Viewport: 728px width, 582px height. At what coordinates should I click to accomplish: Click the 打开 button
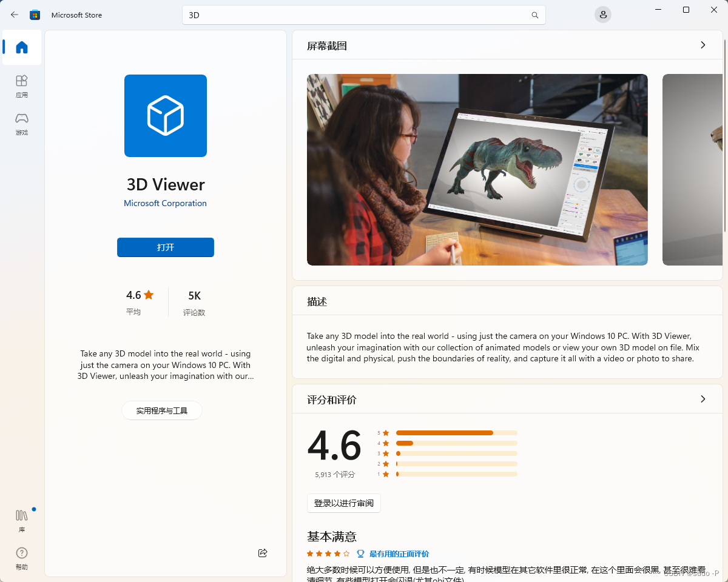(x=166, y=247)
